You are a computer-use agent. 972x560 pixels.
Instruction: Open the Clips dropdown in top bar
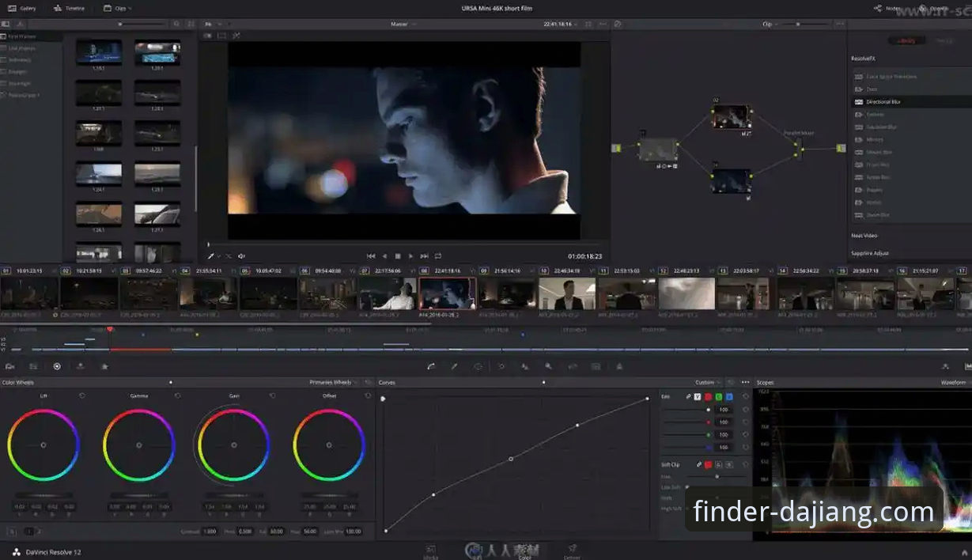pos(118,8)
